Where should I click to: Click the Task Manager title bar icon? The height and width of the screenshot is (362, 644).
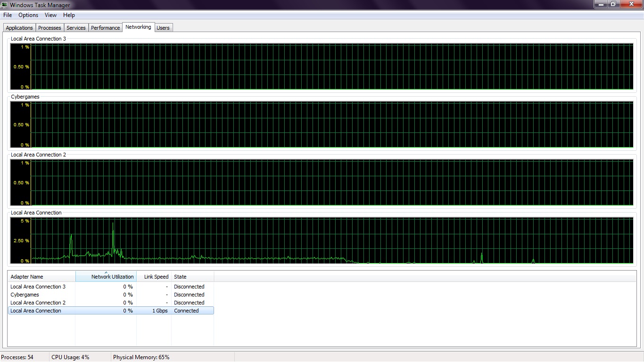click(x=5, y=5)
